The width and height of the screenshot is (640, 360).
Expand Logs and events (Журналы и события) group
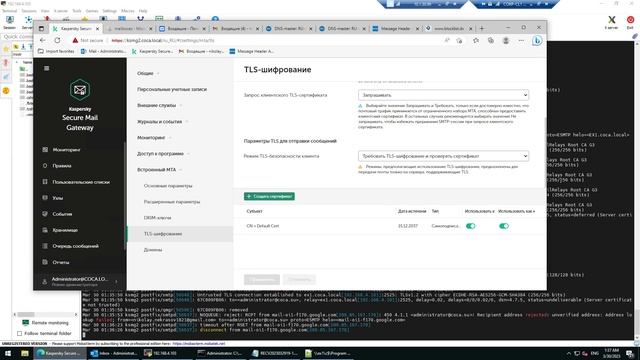[162, 122]
